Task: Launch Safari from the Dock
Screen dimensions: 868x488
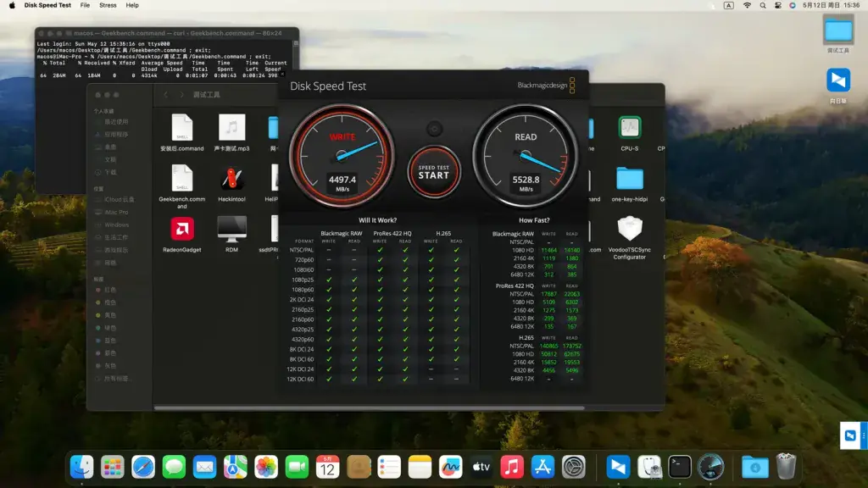Action: (143, 468)
